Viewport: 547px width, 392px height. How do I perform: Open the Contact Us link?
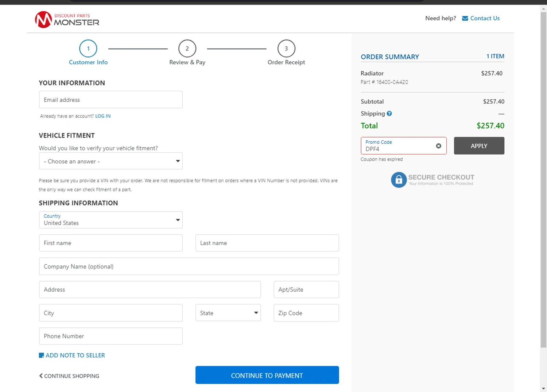(x=485, y=18)
